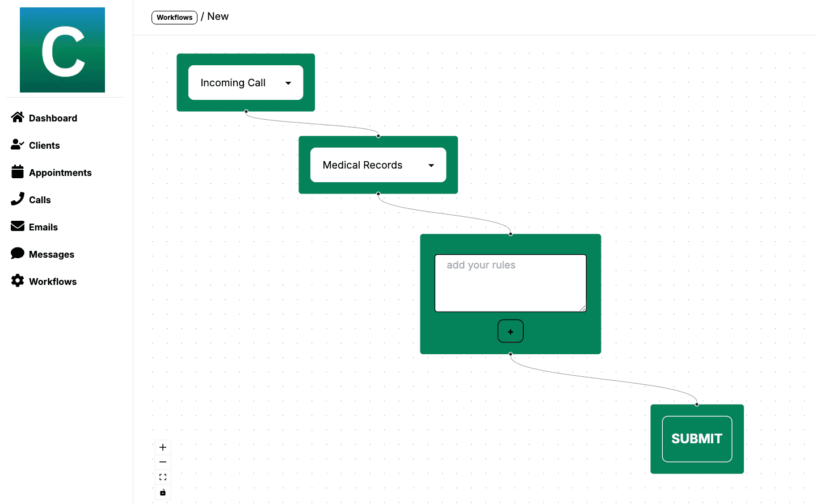Go to the Appointments page
The width and height of the screenshot is (816, 504).
pos(60,173)
